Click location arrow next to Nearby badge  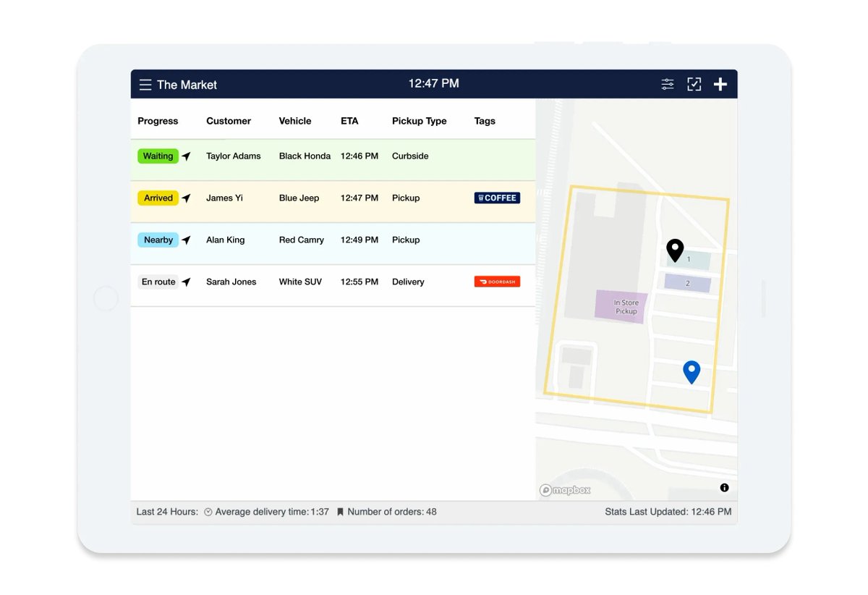tap(186, 240)
